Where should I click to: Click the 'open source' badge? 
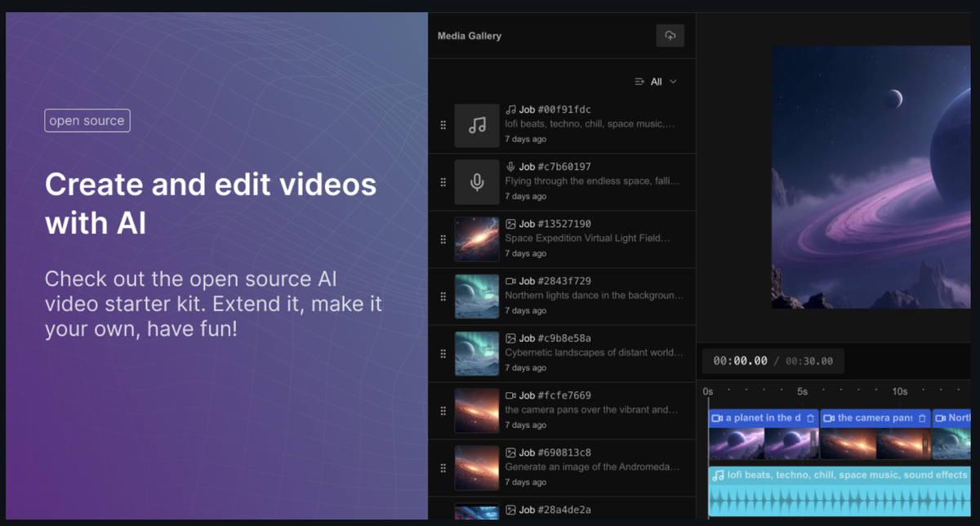click(x=87, y=120)
